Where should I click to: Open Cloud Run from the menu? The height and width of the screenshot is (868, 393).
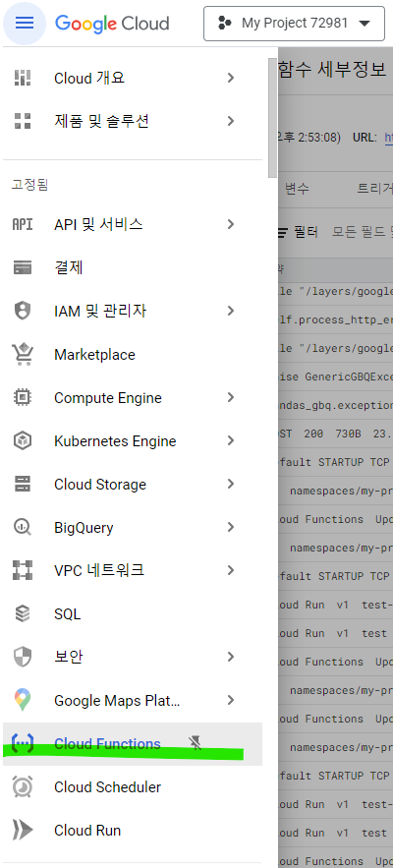pos(133,830)
